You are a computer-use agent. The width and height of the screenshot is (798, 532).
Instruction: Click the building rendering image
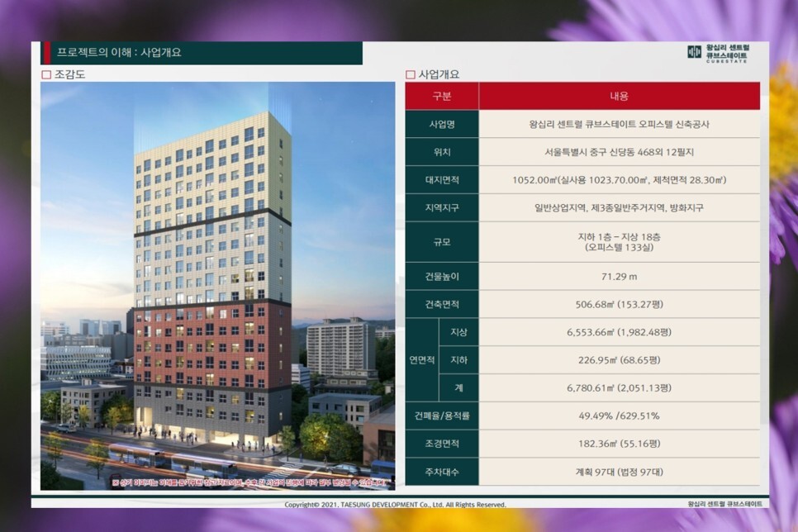coord(218,286)
